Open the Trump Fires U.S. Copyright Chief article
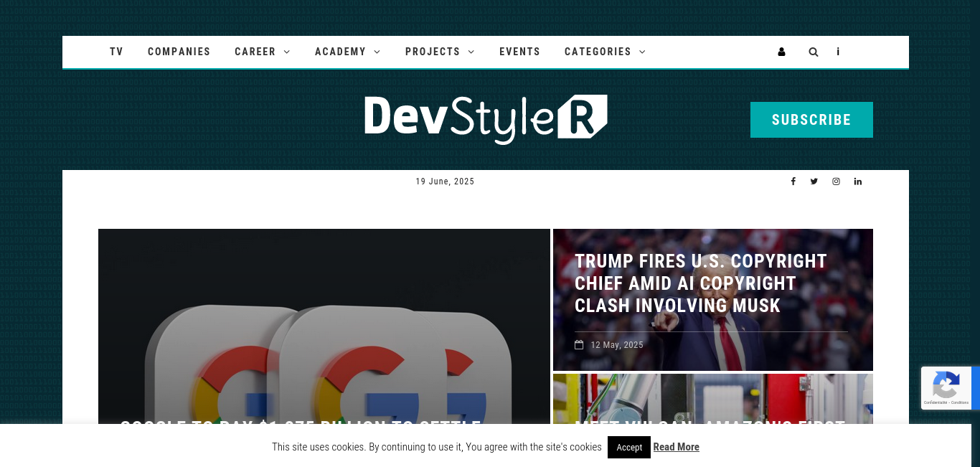This screenshot has height=467, width=980. click(x=701, y=283)
